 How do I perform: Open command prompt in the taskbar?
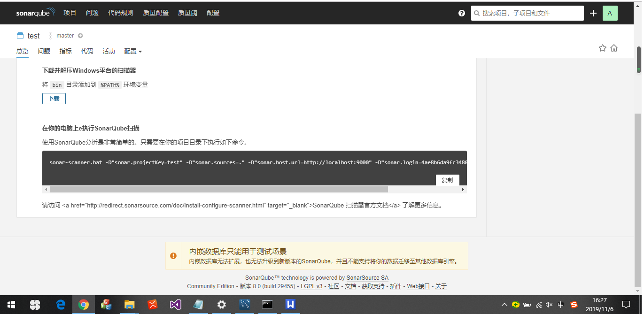click(267, 305)
